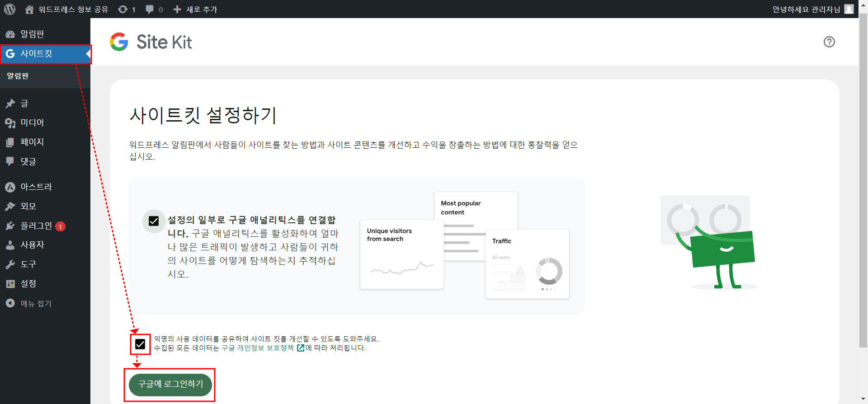Click the 외모 paintbrush icon in sidebar
This screenshot has width=868, height=404.
pos(10,207)
